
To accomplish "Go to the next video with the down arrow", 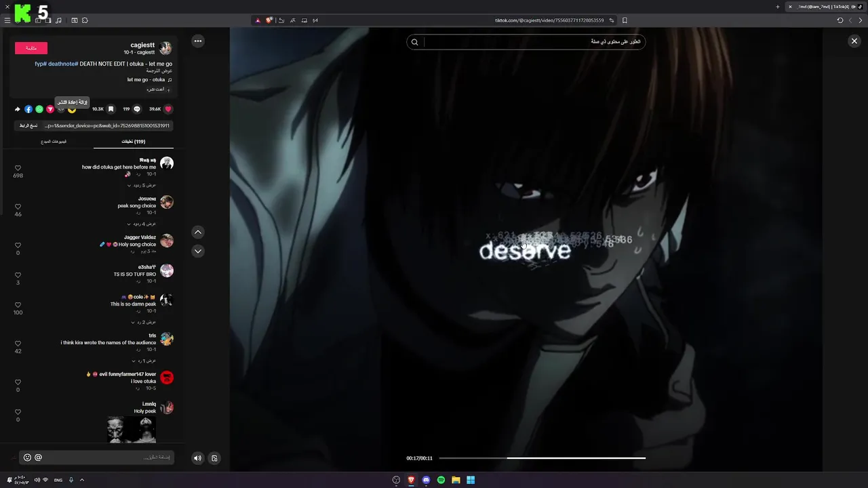I will 198,251.
